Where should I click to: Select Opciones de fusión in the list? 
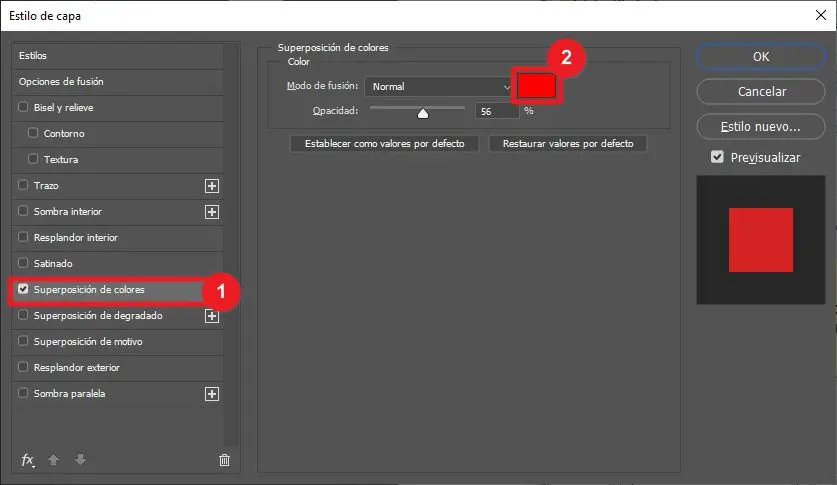click(x=61, y=82)
